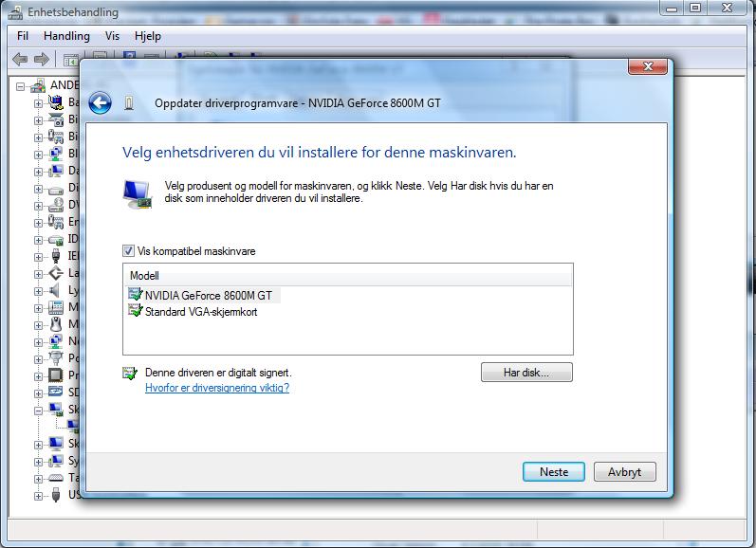Click the Forward arrow in Enhetsbehandling toolbar
Viewport: 756px width, 548px height.
pyautogui.click(x=42, y=60)
